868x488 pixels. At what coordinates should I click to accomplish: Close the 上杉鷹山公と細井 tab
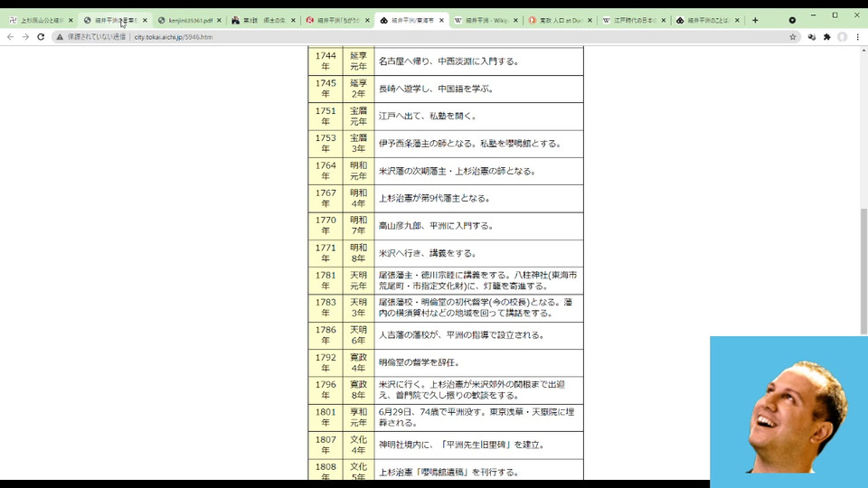pos(71,21)
